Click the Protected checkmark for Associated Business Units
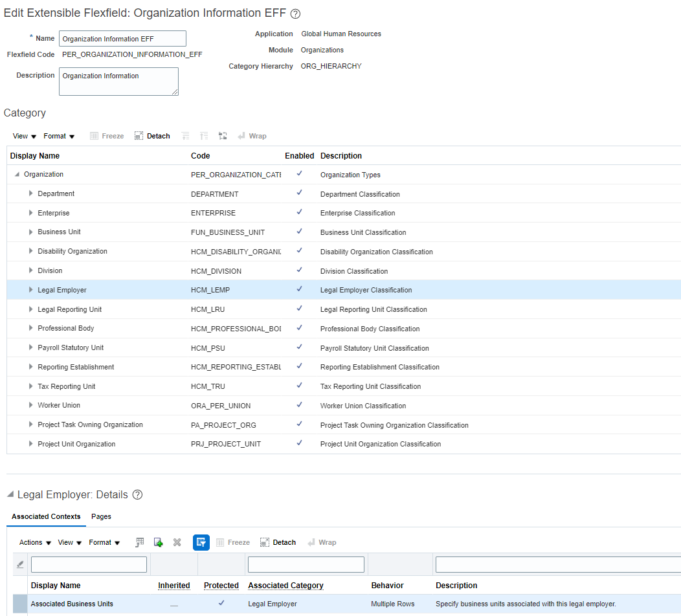Screen dimensions: 681x616 (221, 602)
